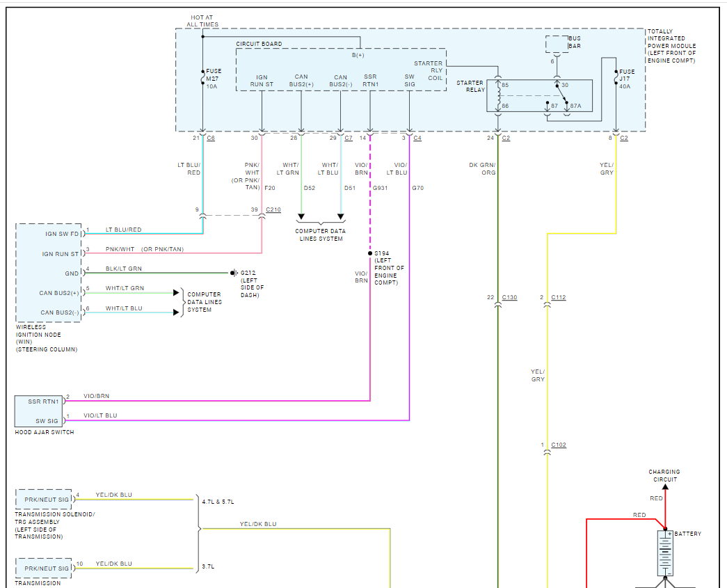Select the Fuse J17 40A symbol
This screenshot has width=727, height=588.
616,78
